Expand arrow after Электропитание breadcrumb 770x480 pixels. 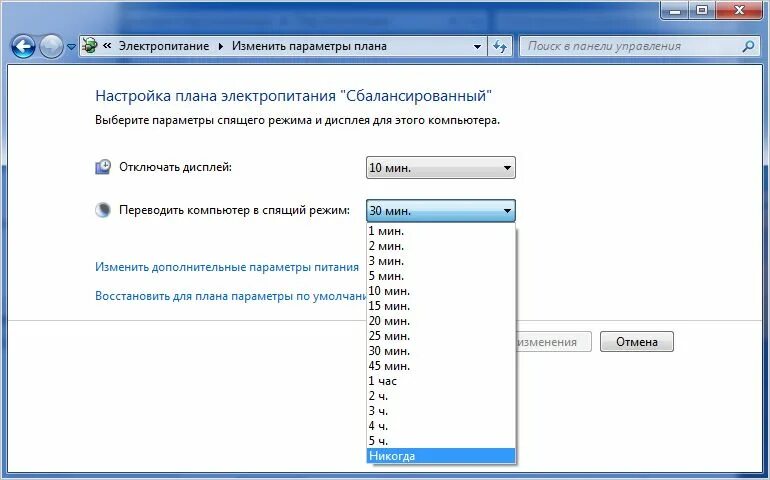[x=220, y=46]
